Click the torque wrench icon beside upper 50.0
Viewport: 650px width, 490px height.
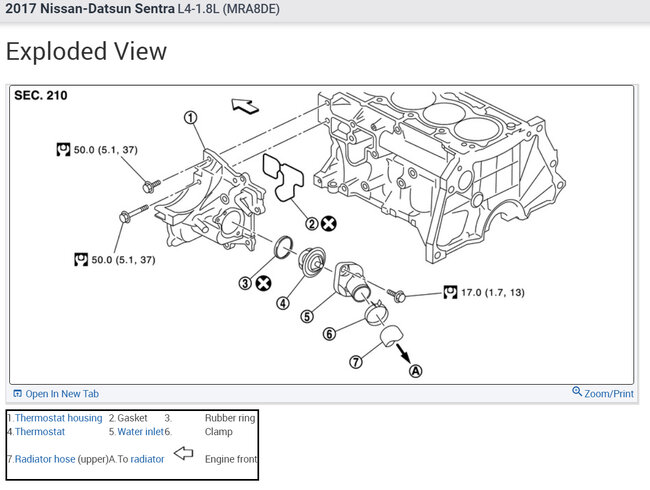click(63, 150)
